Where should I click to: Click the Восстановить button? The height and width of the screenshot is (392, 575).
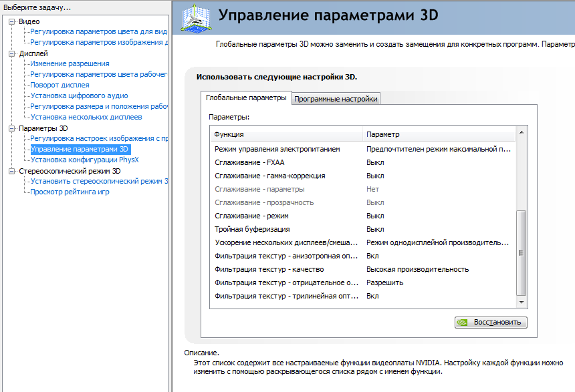[x=491, y=323]
